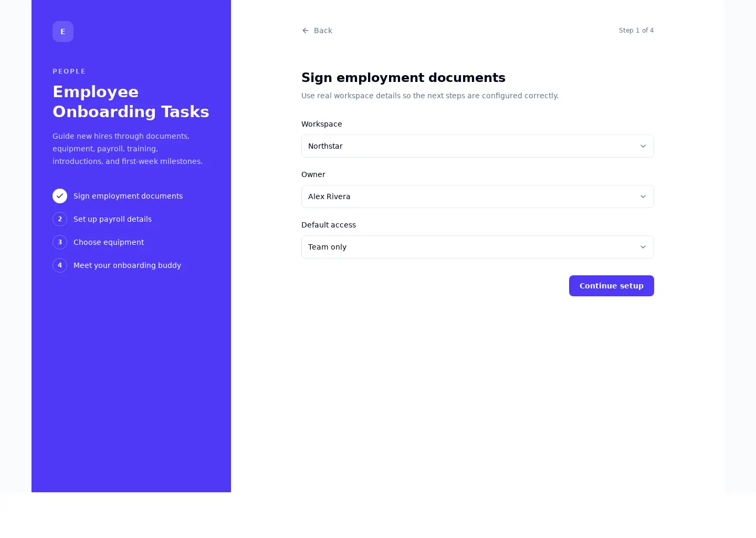Open the Set up payroll details step
This screenshot has width=756, height=538.
click(x=112, y=219)
